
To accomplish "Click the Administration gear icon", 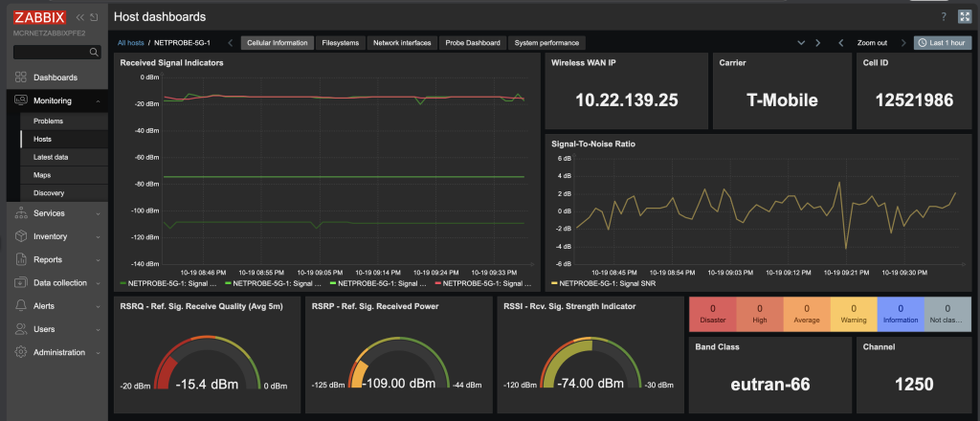I will pyautogui.click(x=21, y=352).
